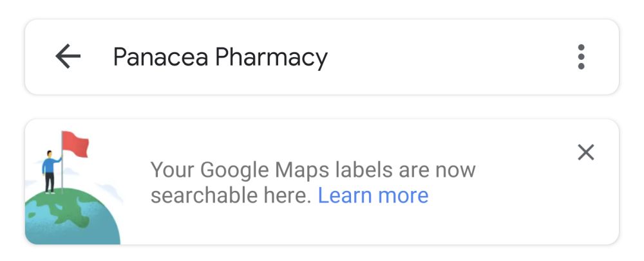The image size is (644, 261).
Task: Tap the "searchable here." banner text
Action: tap(231, 195)
